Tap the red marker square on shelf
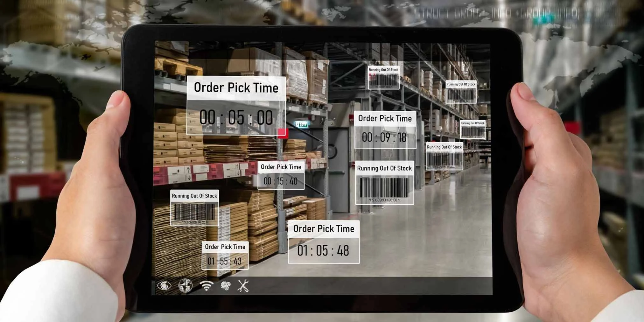 [x=282, y=133]
